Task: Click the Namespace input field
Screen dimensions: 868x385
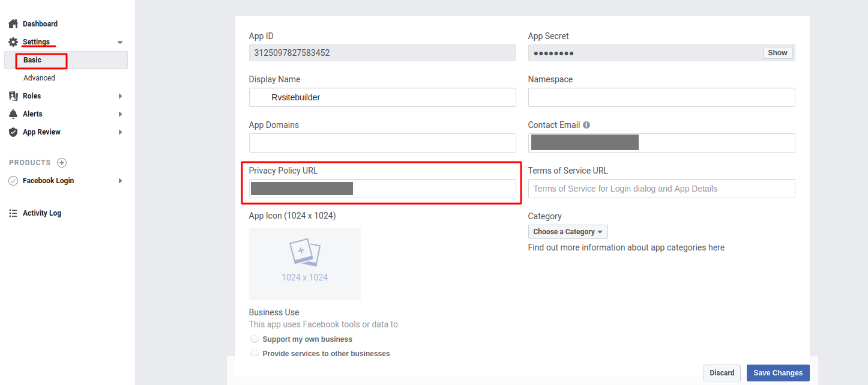Action: 662,97
